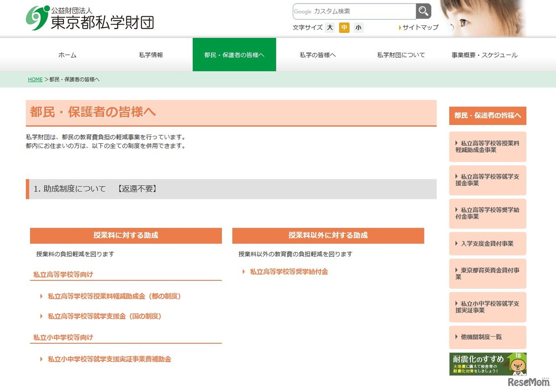Image resolution: width=556 pixels, height=392 pixels.
Task: Click arrow beside 私立高等学校等授業料軽減助成金（都の制度）
Action: point(41,296)
